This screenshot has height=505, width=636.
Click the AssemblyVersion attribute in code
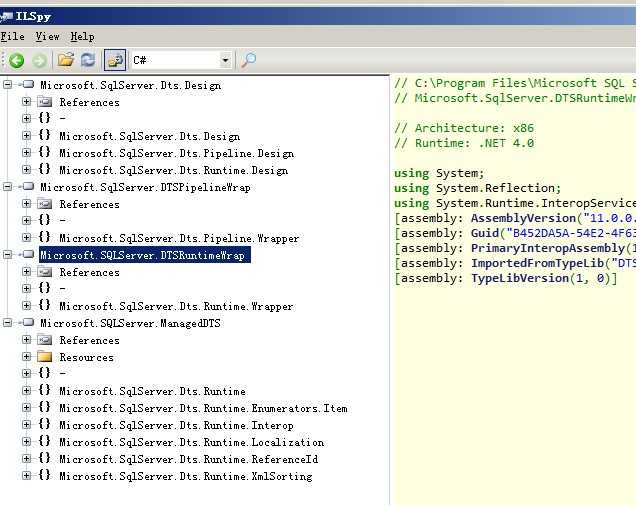(x=523, y=218)
